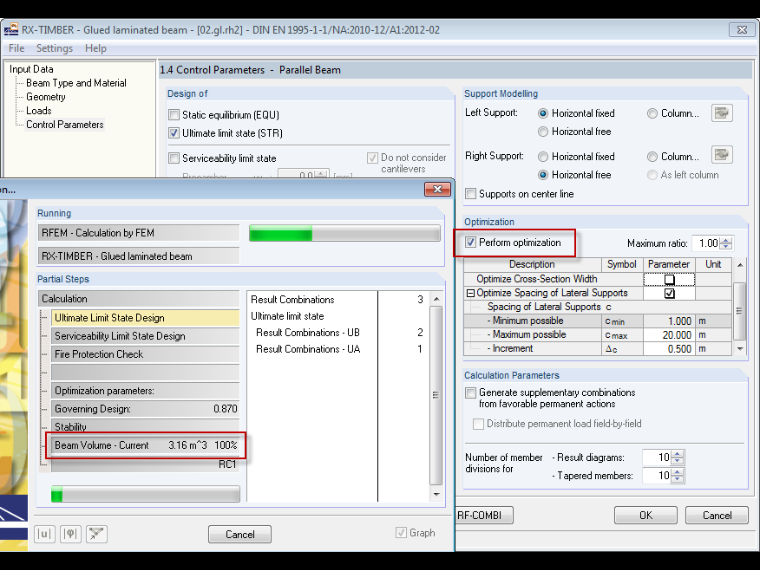
Task: Click Input Data tree root
Action: (31, 69)
